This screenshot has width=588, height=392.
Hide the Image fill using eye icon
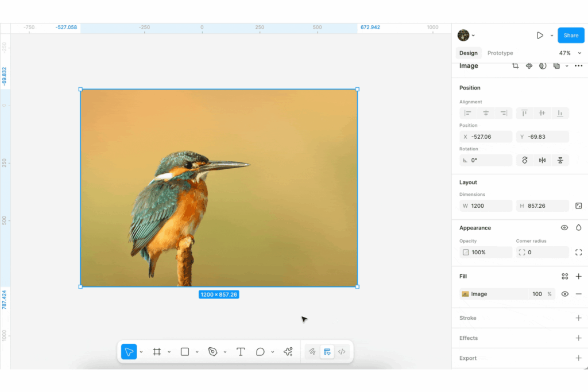(x=565, y=294)
